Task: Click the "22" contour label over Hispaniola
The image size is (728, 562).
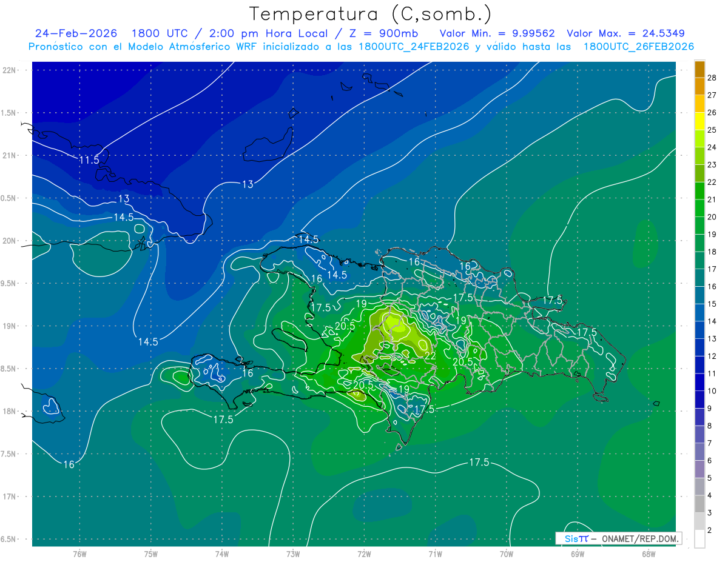Action: 430,355
